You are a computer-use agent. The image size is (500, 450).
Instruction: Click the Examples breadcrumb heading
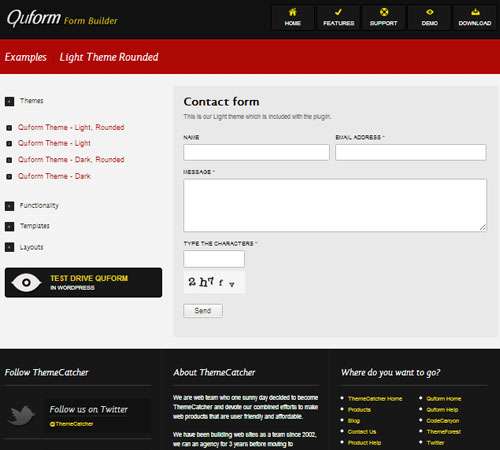pyautogui.click(x=26, y=57)
